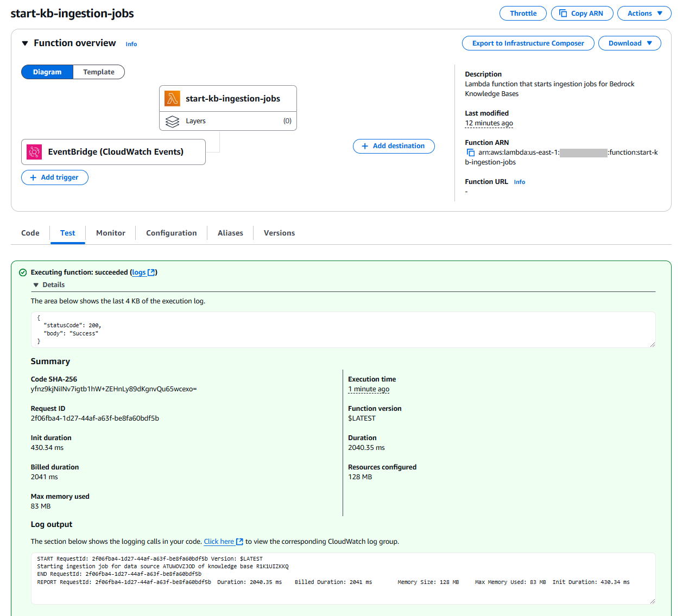Click the '12 minutes ago' last modified text

click(x=489, y=123)
